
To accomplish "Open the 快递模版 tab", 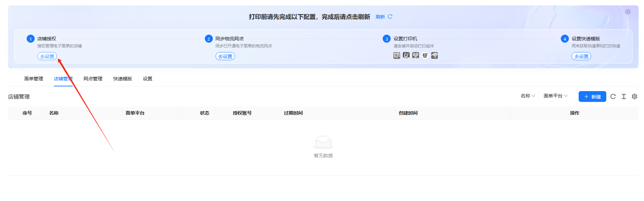I will 123,79.
